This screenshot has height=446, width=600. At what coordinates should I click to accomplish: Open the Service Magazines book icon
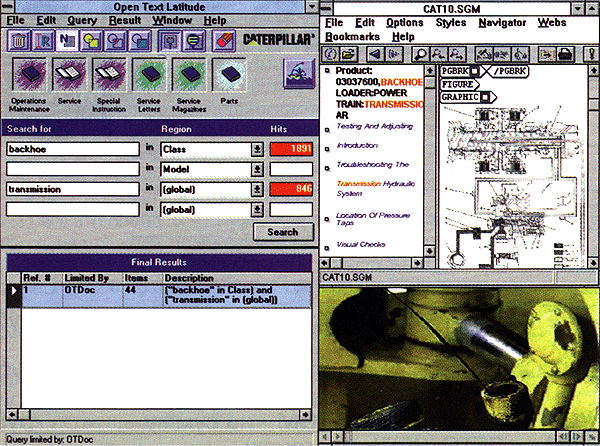point(189,74)
